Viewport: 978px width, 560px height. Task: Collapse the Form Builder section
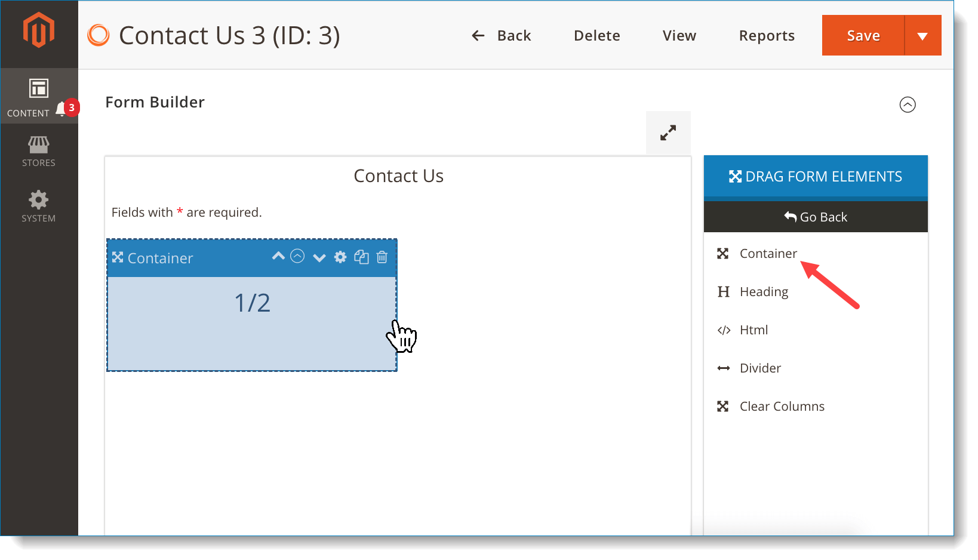point(908,104)
